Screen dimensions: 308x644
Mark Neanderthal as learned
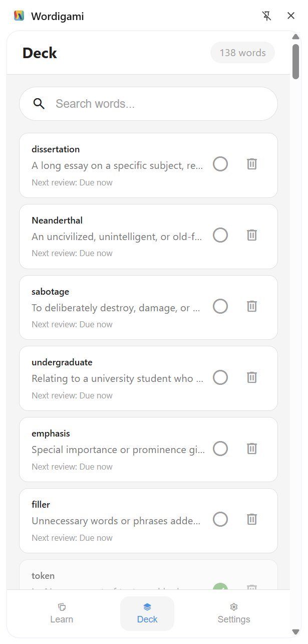pyautogui.click(x=220, y=235)
